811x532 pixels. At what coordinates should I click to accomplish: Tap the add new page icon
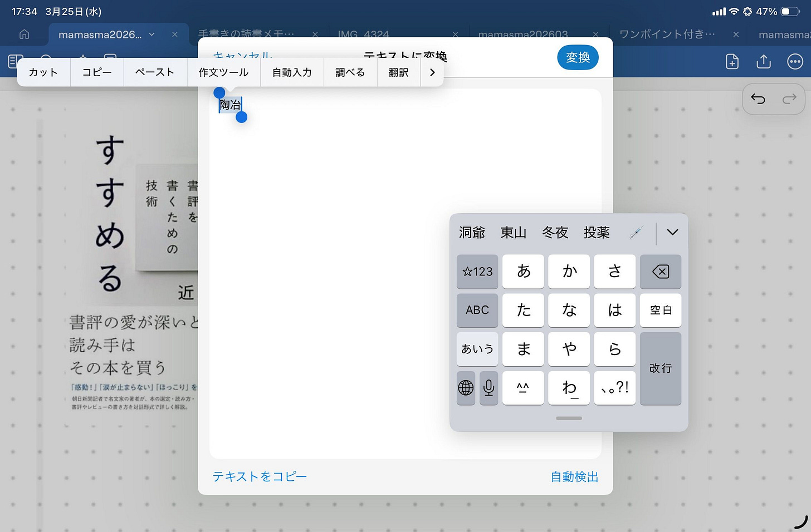(732, 61)
